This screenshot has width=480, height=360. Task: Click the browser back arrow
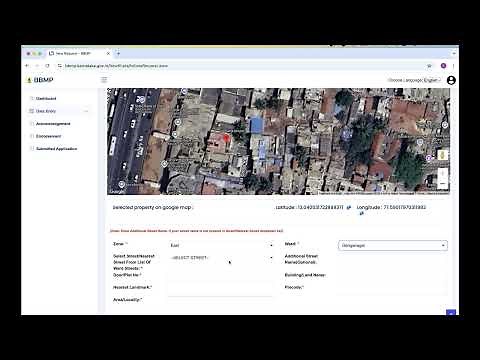(x=27, y=66)
